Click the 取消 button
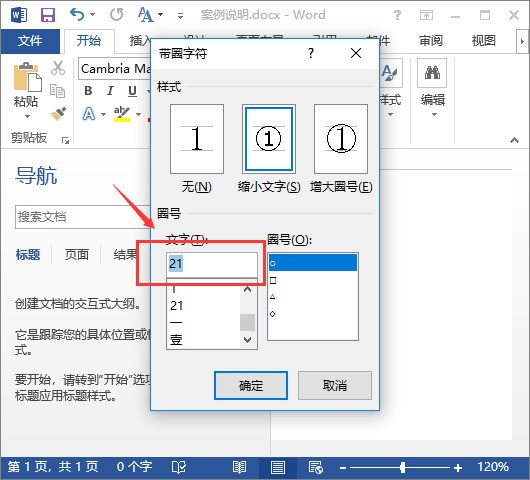Image resolution: width=530 pixels, height=480 pixels. tap(335, 385)
